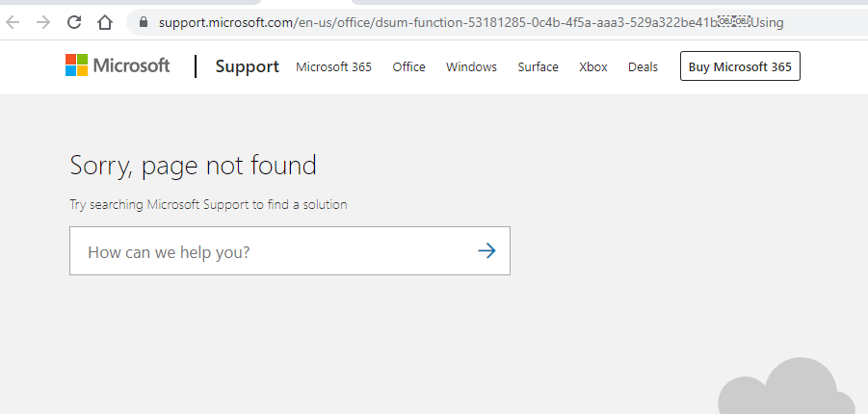Click the Microsoft four-square logo
The height and width of the screenshot is (414, 868).
tap(76, 65)
